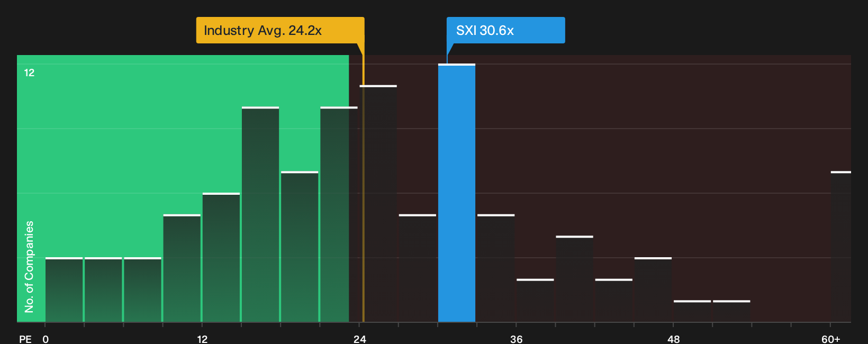Select the green bar ending at PE 24
The height and width of the screenshot is (344, 868).
(x=339, y=214)
